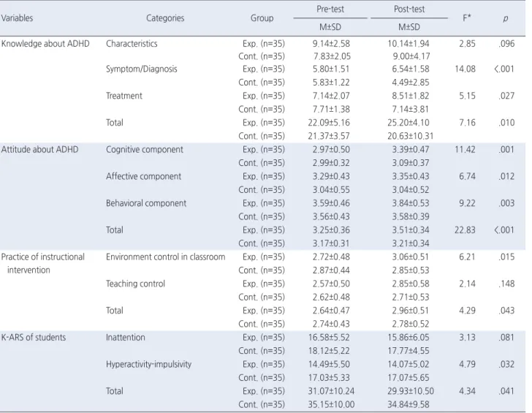Select pre-test value 22.09±5.16
The height and width of the screenshot is (413, 532).
pyautogui.click(x=329, y=123)
